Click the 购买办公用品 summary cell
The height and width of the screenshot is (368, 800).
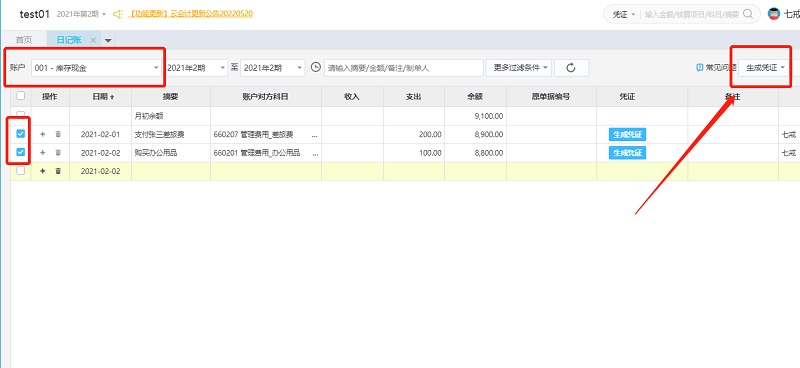pos(171,153)
